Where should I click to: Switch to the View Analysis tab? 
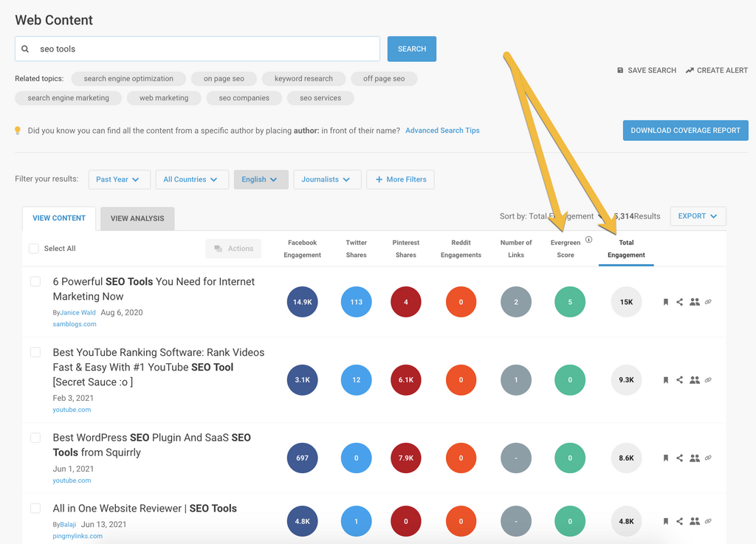click(x=137, y=218)
